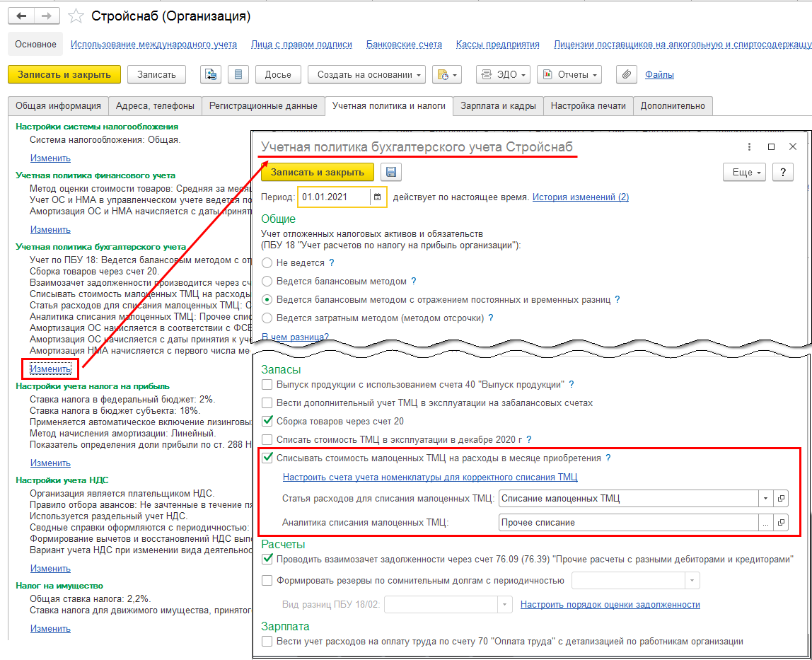Image resolution: width=812 pixels, height=660 pixels.
Task: Open the Отчеты dropdown menu
Action: pyautogui.click(x=569, y=74)
